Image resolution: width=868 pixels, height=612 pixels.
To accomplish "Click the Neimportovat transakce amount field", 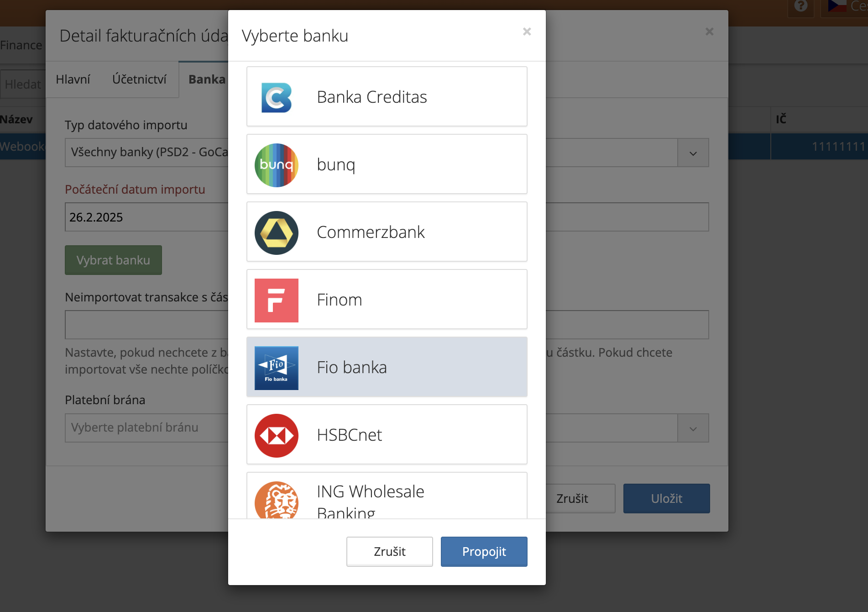I will pos(387,325).
